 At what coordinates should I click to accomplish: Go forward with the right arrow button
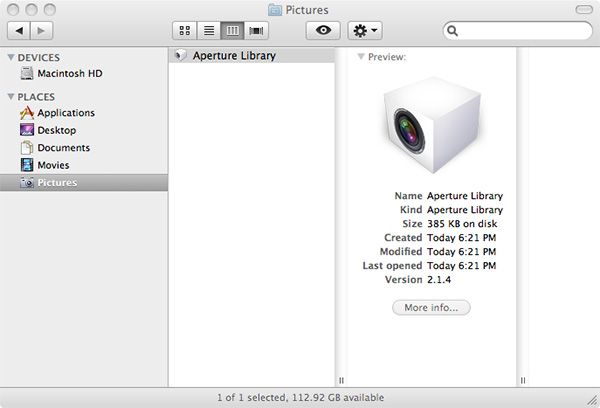[x=41, y=31]
